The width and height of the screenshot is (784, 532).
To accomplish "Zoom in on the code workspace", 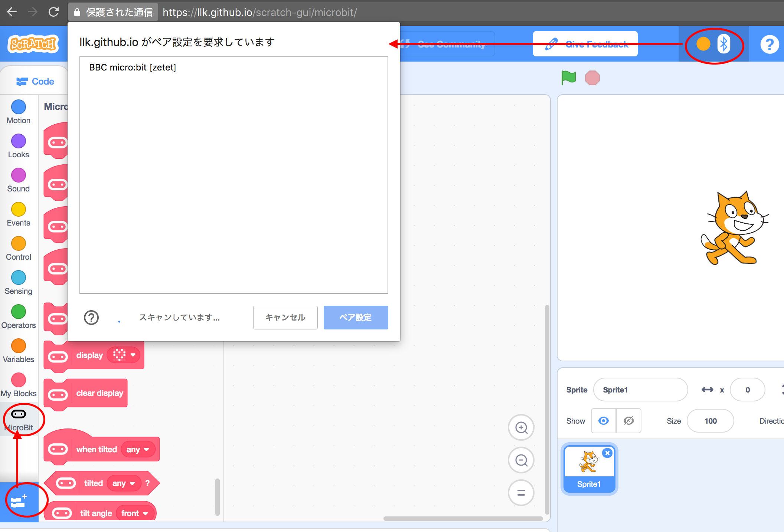I will [x=521, y=427].
